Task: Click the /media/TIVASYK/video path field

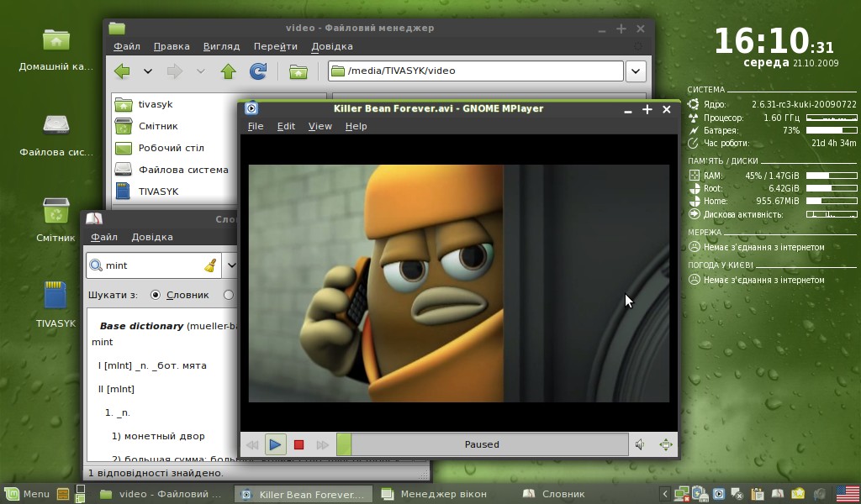Action: tap(476, 71)
